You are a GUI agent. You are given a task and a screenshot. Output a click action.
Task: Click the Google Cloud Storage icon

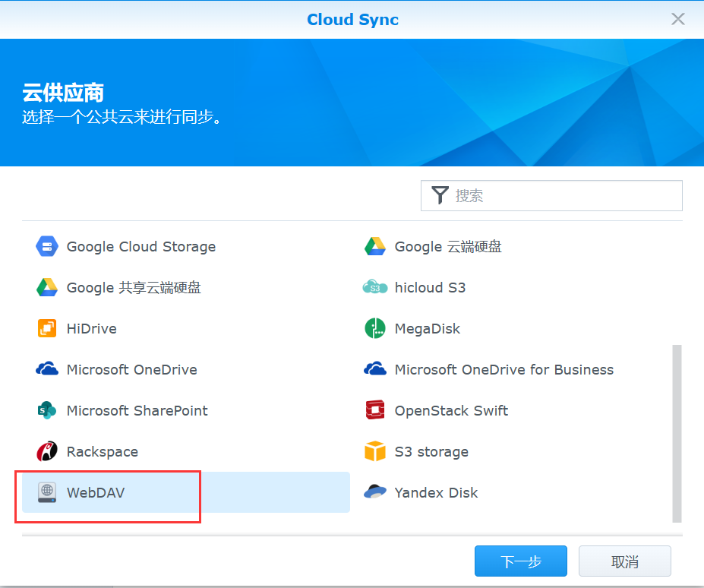pyautogui.click(x=47, y=246)
